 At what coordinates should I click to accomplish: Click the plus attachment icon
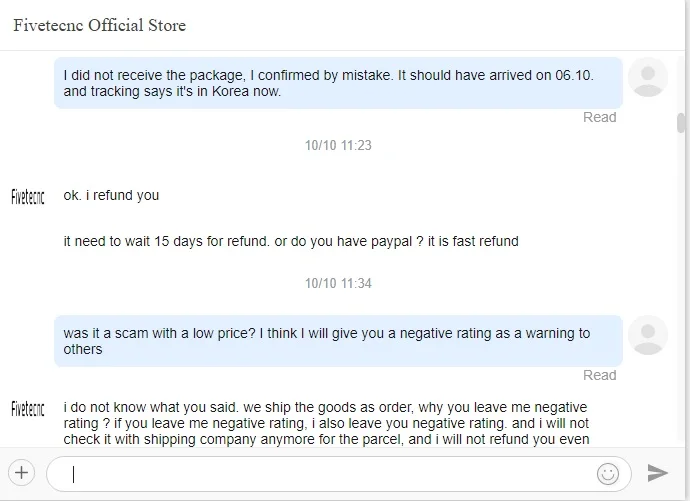click(22, 472)
